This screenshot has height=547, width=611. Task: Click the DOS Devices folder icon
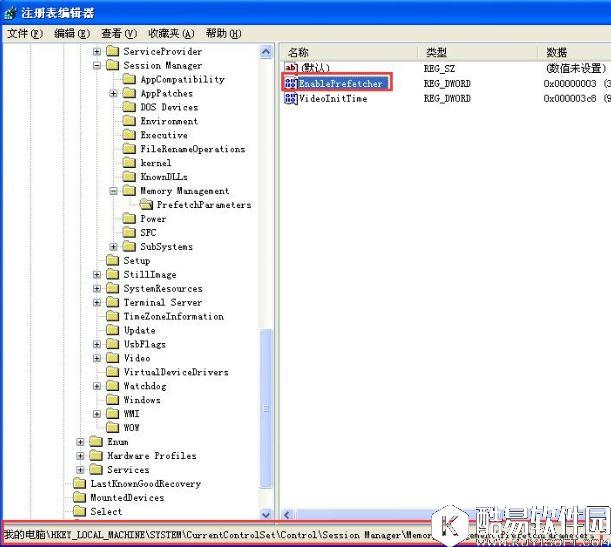pyautogui.click(x=129, y=107)
